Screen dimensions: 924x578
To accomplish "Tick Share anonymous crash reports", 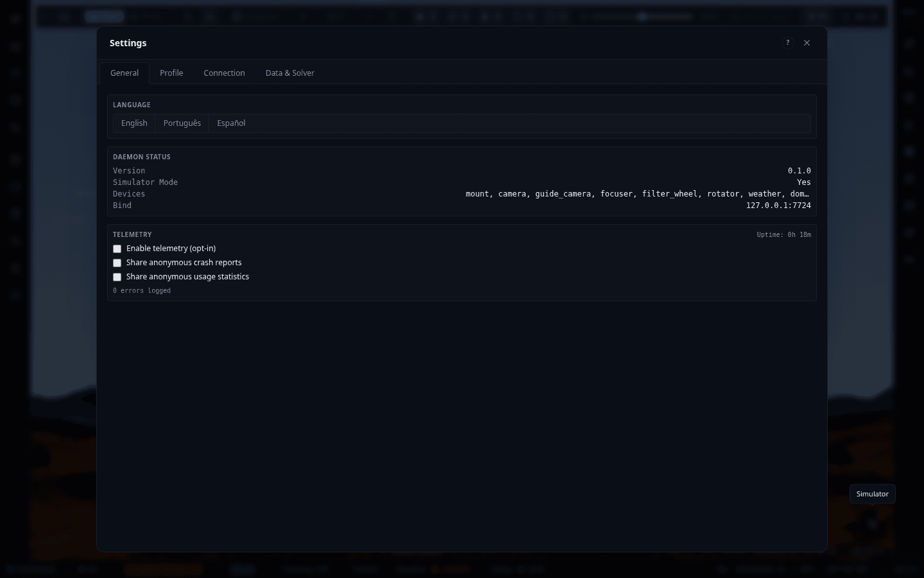I will coord(117,263).
